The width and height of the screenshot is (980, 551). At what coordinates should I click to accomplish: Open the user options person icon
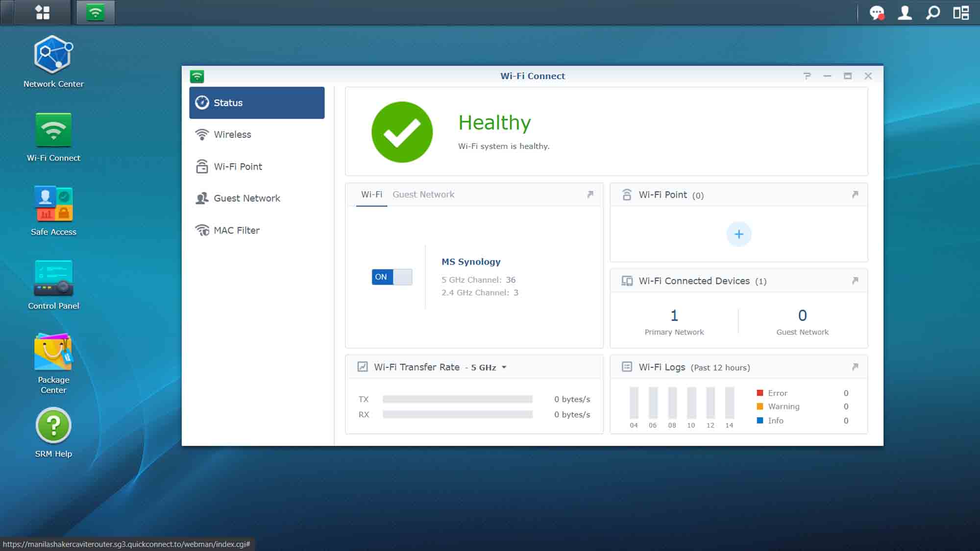905,13
